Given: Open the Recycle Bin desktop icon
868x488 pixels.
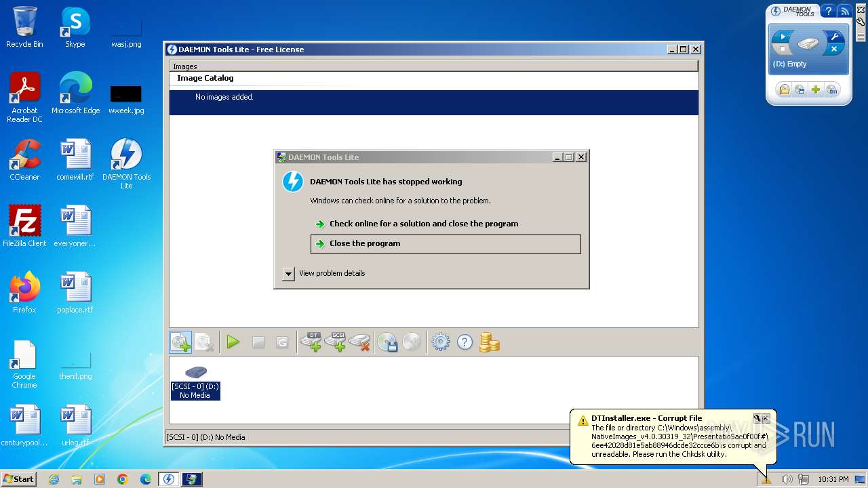Looking at the screenshot, I should [24, 27].
